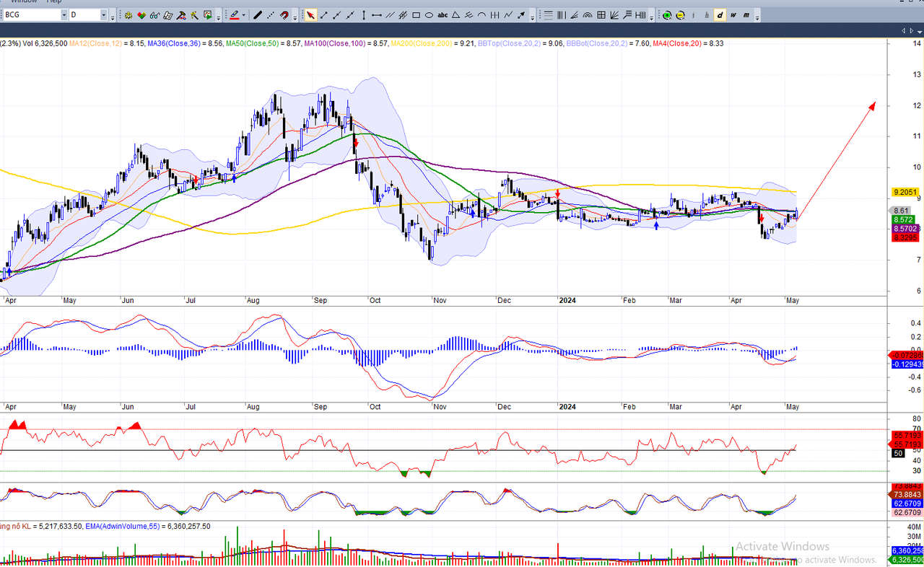Select the Fibonacci fan tool

(574, 15)
